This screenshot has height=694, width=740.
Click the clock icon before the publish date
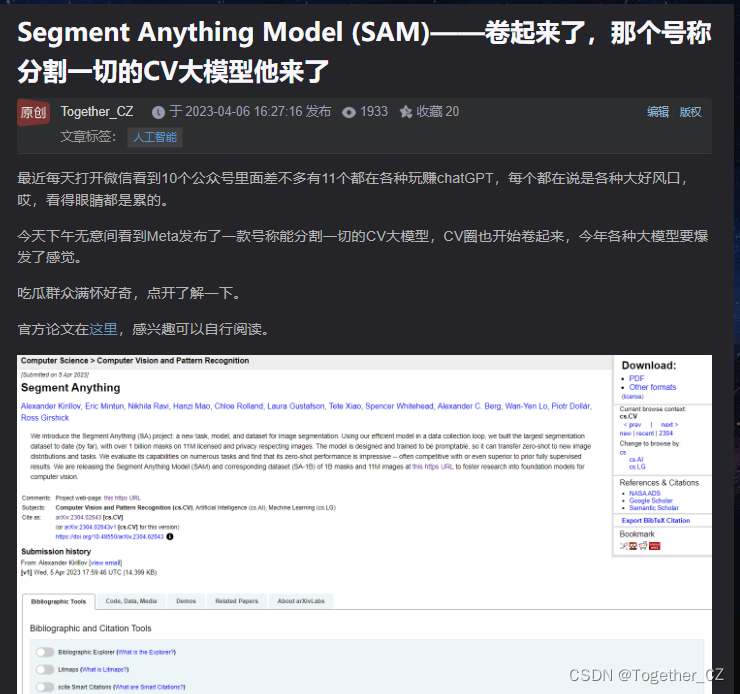158,112
